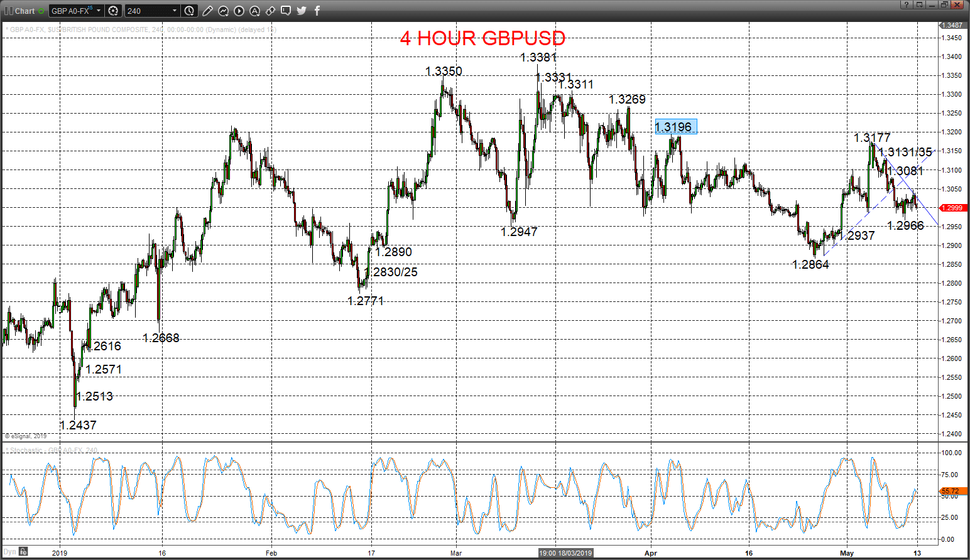Minimize the chart window
The width and height of the screenshot is (970, 560).
[x=932, y=4]
